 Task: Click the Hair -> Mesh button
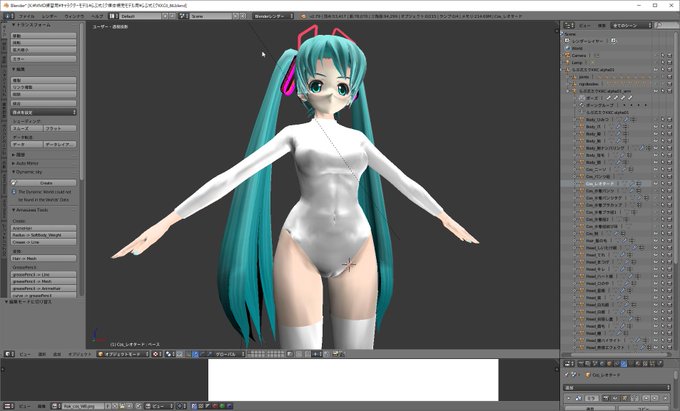(x=43, y=258)
